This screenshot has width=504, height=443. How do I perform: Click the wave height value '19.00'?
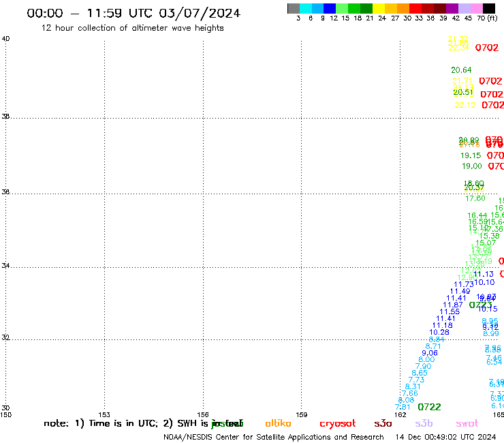(x=472, y=166)
